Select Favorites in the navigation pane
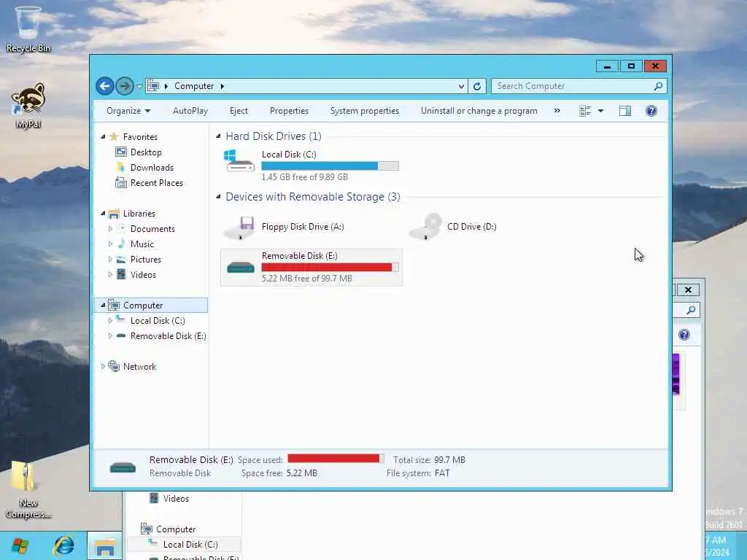The width and height of the screenshot is (747, 560). click(x=140, y=136)
